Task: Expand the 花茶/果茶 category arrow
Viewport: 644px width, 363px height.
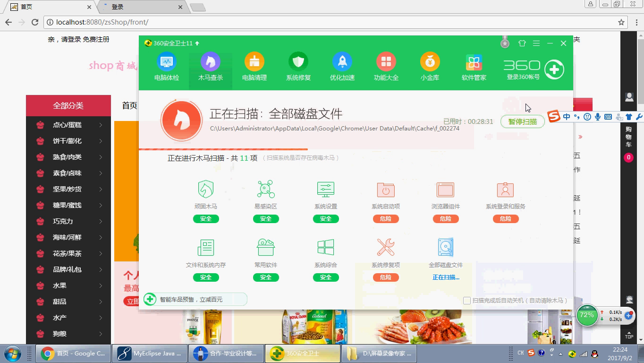Action: (x=101, y=253)
